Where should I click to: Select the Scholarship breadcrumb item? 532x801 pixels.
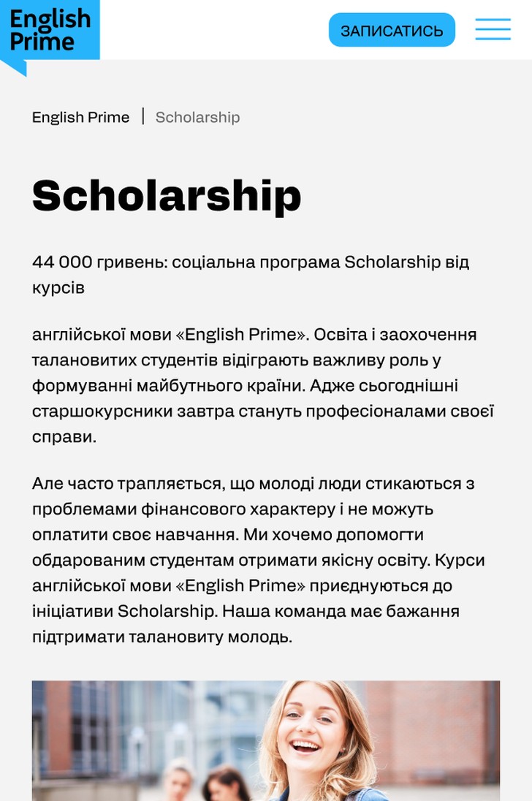(x=197, y=117)
